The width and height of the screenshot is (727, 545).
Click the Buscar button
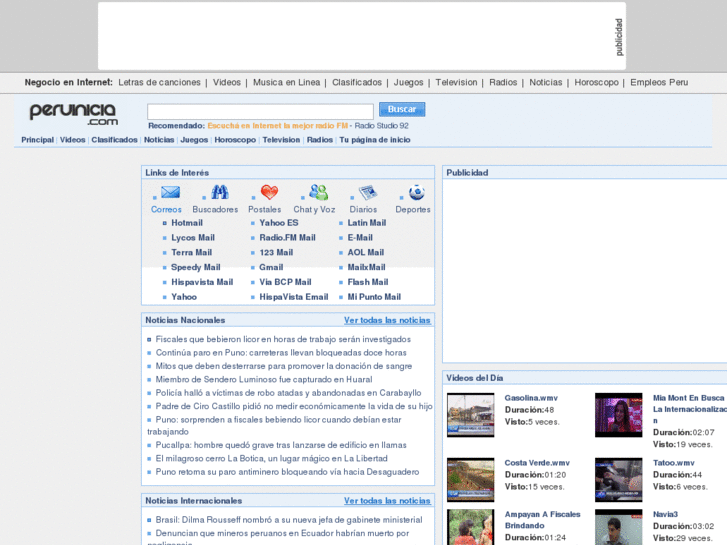pos(402,109)
